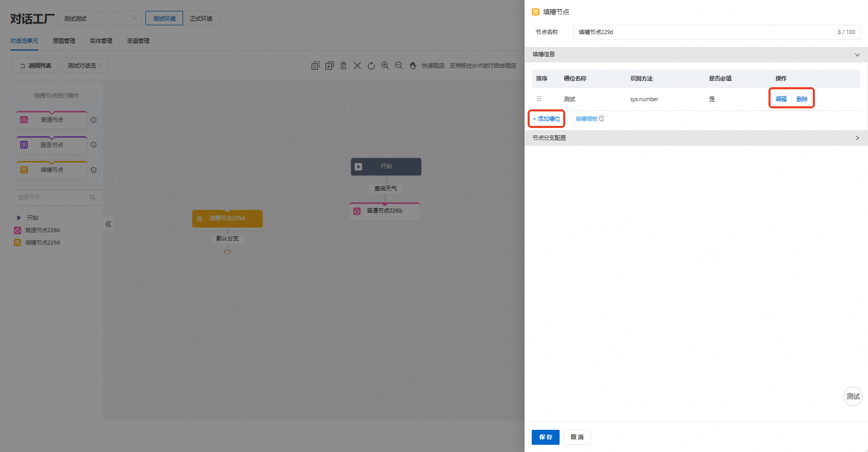868x452 pixels.
Task: Open the 测试对话流 dropdown
Action: point(86,66)
